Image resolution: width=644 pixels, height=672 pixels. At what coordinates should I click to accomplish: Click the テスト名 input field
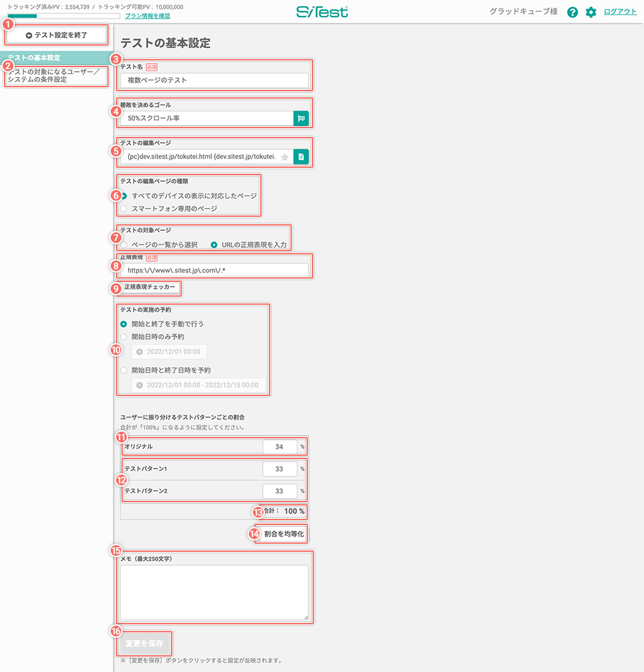coord(215,80)
